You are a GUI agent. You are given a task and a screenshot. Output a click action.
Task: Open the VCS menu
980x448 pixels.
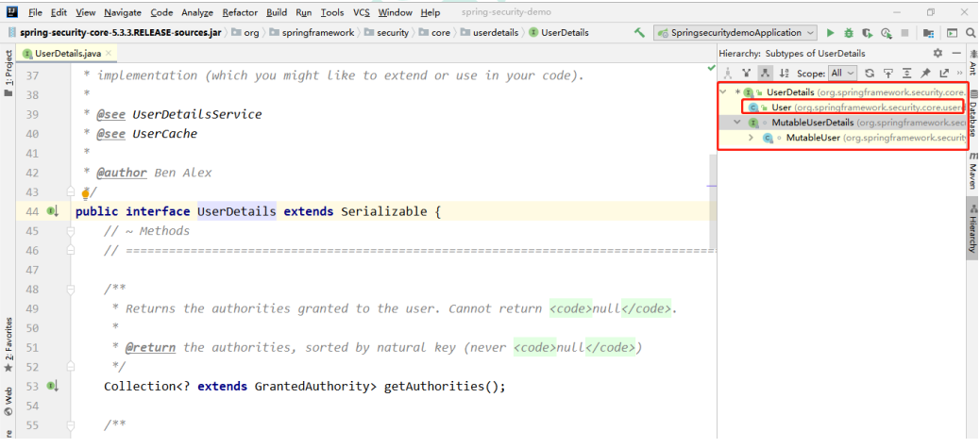362,12
